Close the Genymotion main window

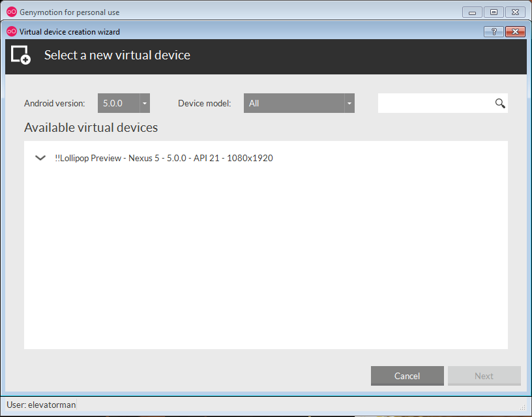tap(515, 12)
